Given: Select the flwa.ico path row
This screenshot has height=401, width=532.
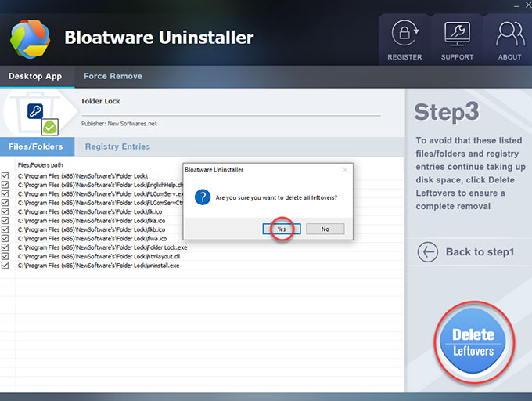Looking at the screenshot, I should click(92, 239).
